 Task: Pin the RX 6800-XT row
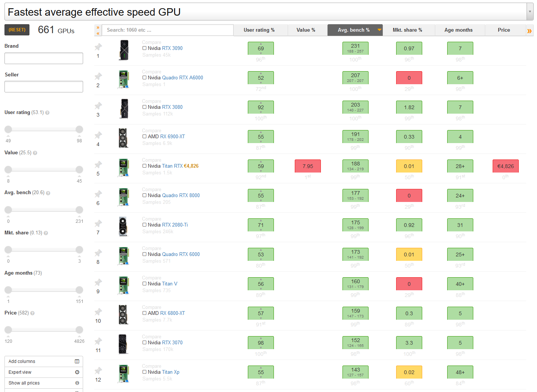[x=98, y=312]
